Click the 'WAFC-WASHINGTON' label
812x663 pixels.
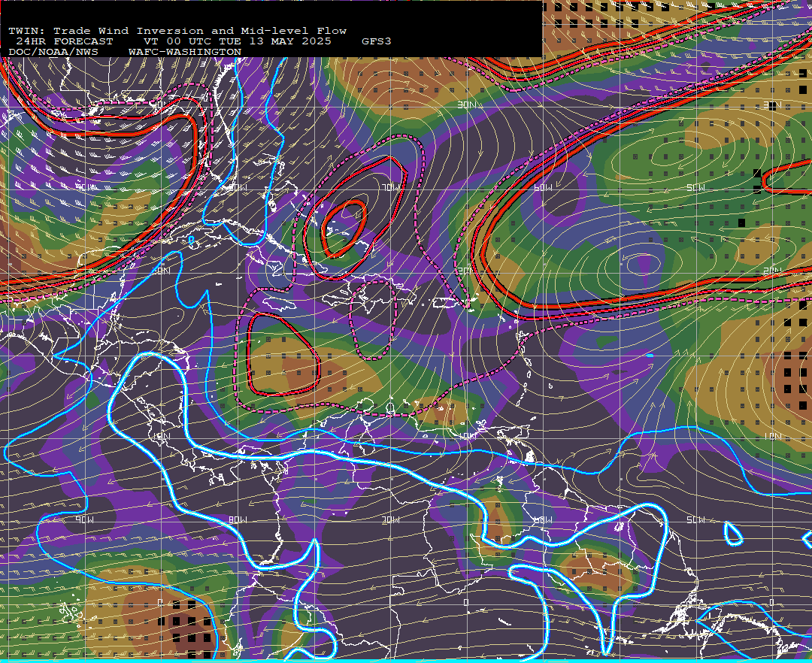tap(184, 53)
